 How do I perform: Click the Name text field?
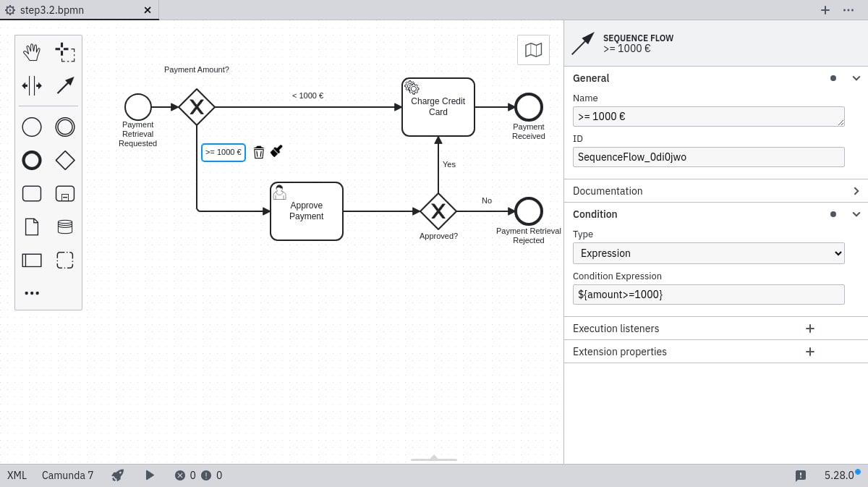click(x=709, y=117)
